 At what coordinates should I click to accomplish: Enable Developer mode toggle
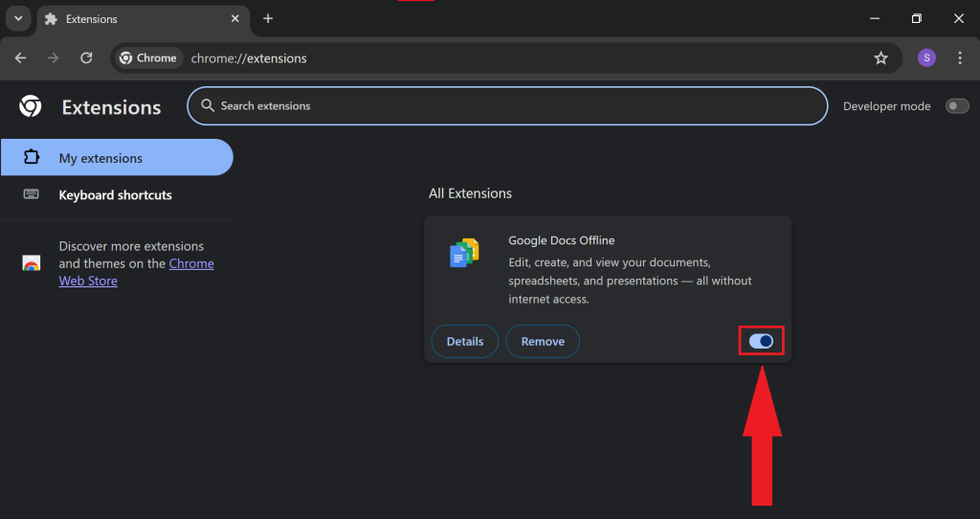[x=956, y=106]
